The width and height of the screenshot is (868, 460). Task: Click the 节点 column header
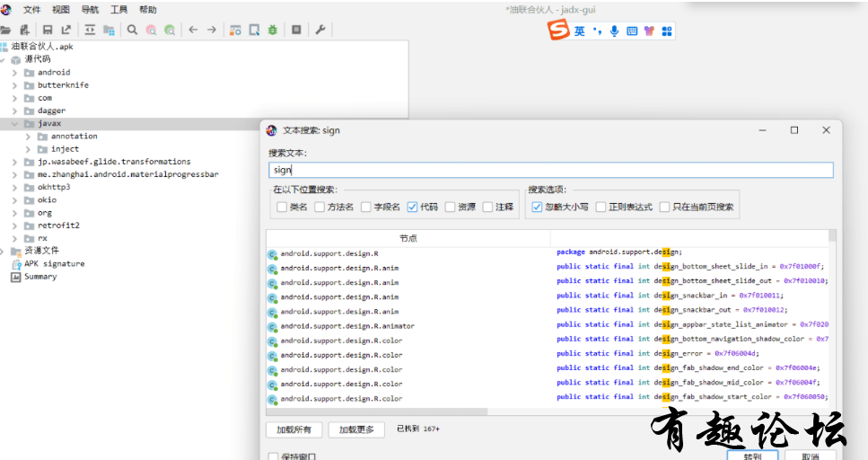click(x=408, y=238)
